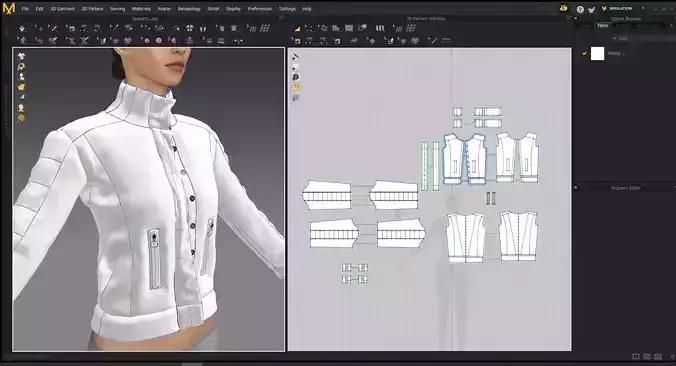The height and width of the screenshot is (366, 676).
Task: Click the + Add button in Object Browser
Action: pos(620,39)
